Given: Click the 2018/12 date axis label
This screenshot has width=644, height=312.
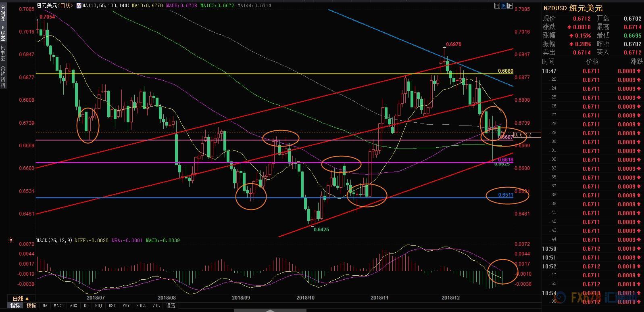Looking at the screenshot, I should (450, 298).
